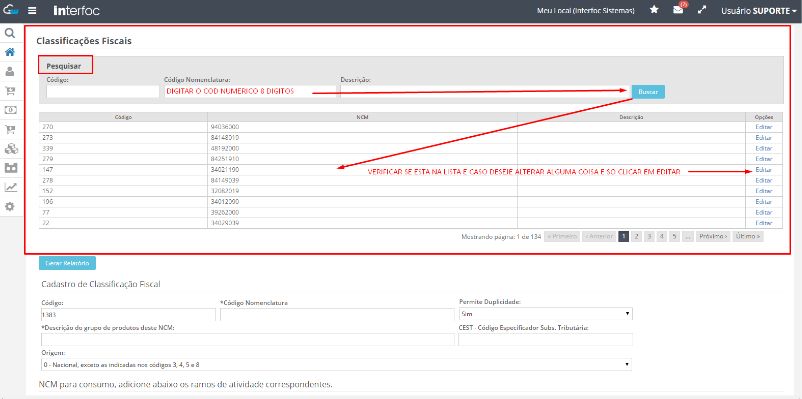
Task: Select the table cell with code 147
Action: click(123, 170)
